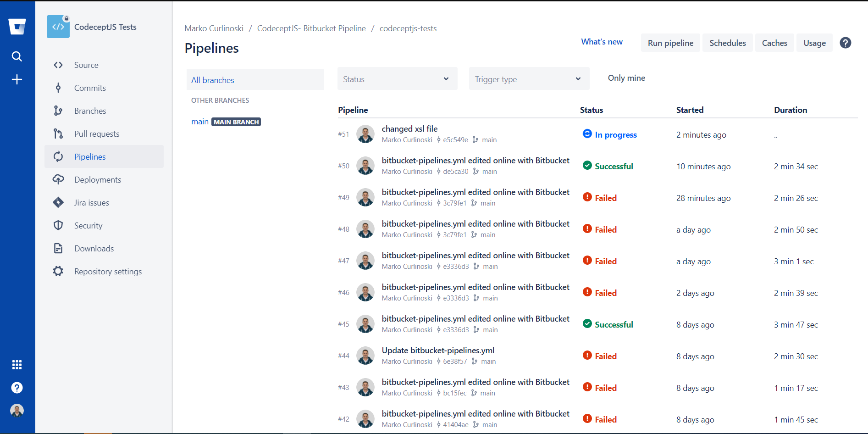Open commit hash e5c549e

[455, 140]
